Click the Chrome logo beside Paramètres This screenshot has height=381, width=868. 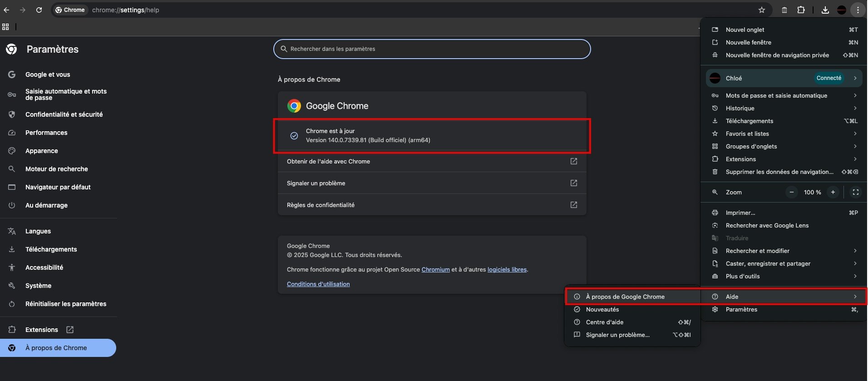click(x=12, y=49)
